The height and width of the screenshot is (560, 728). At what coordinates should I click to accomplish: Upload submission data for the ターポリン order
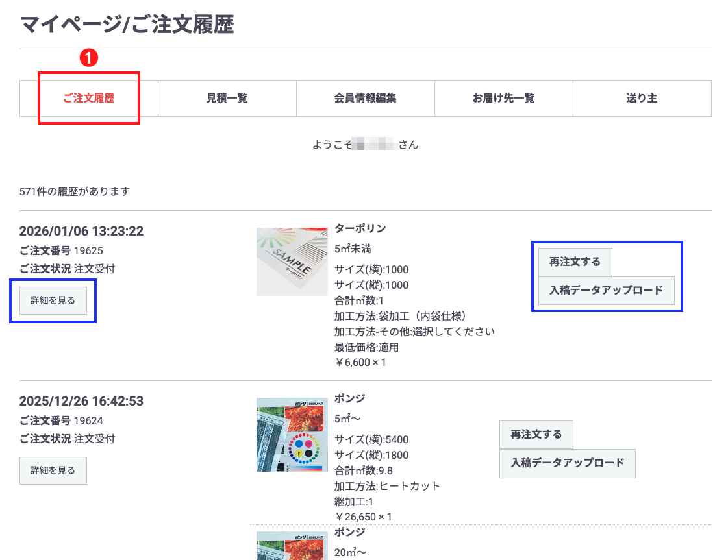[606, 291]
